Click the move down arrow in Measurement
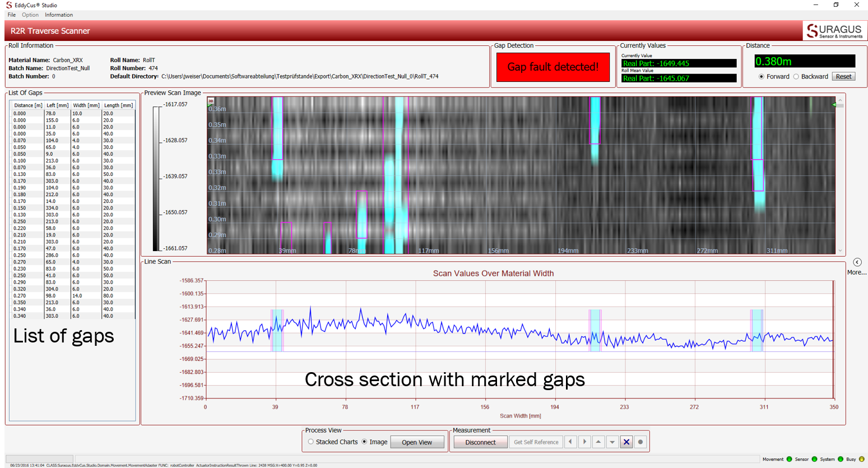This screenshot has width=868, height=468. 612,442
